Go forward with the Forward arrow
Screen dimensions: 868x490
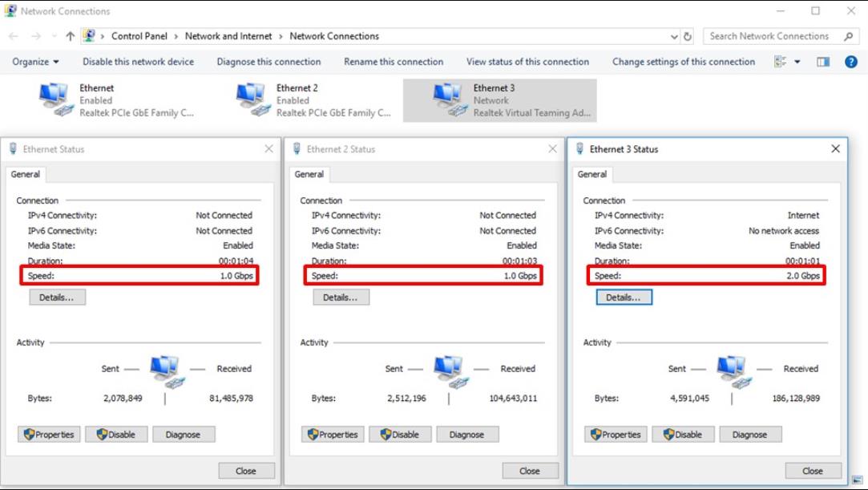(x=36, y=36)
